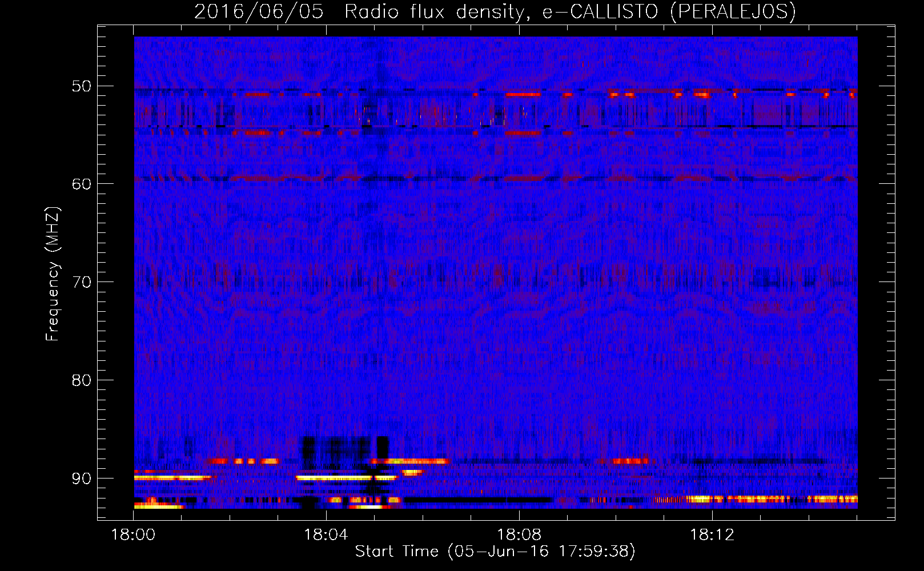Screen dimensions: 924x571
Task: Click the 'Frequency (MHZ)' axis label
Action: pos(52,274)
